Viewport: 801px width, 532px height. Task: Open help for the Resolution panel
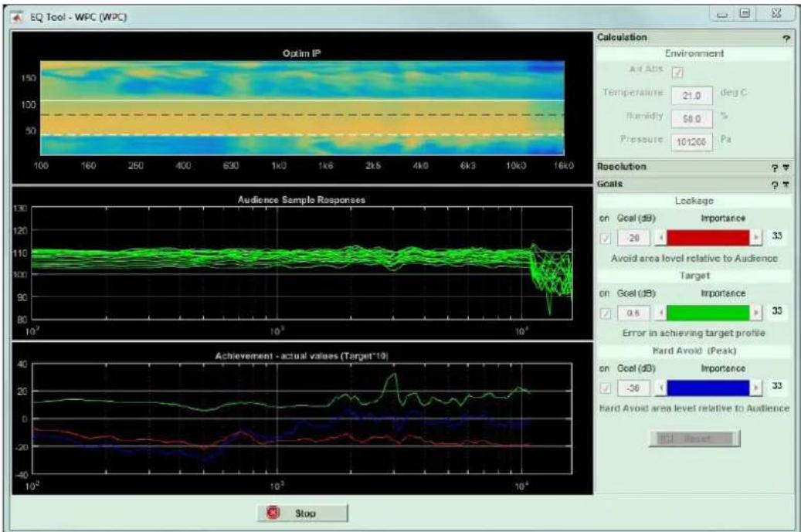(775, 168)
